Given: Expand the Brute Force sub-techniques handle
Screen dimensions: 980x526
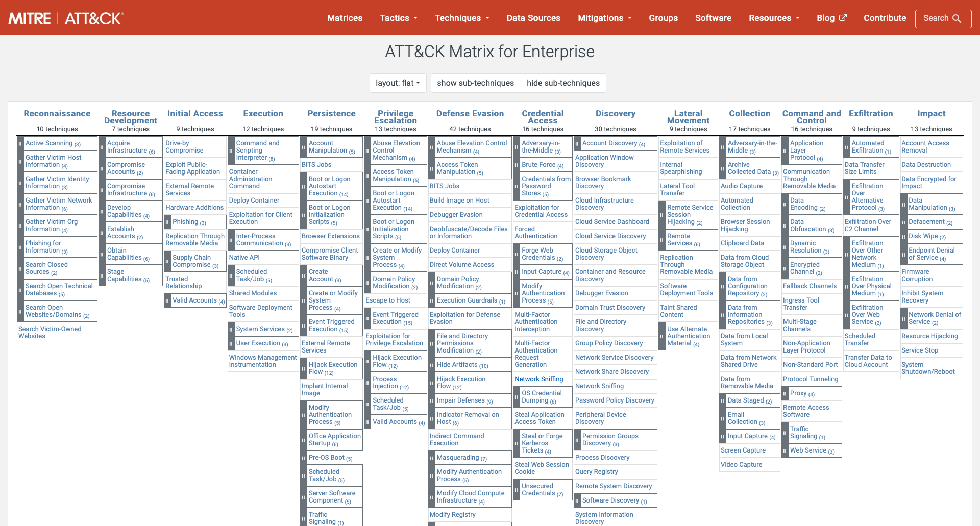Looking at the screenshot, I should (x=517, y=165).
